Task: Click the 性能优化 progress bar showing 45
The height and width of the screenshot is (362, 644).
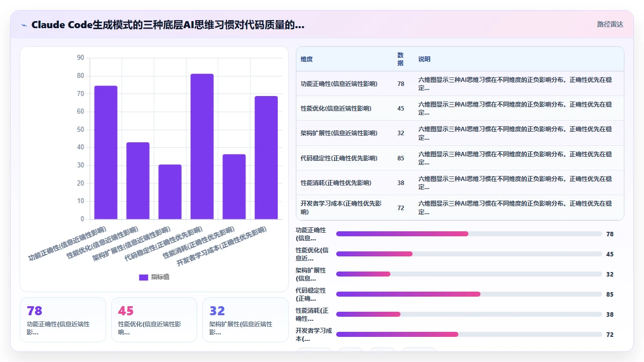Action: point(469,254)
